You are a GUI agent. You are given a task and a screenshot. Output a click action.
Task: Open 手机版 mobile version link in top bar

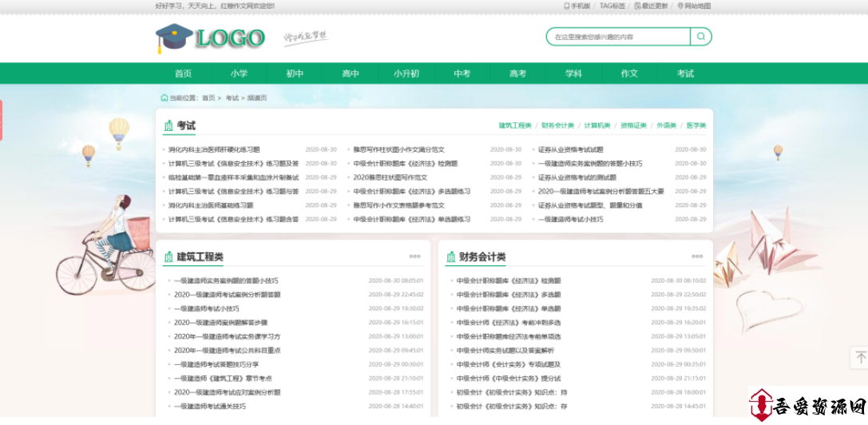click(577, 6)
